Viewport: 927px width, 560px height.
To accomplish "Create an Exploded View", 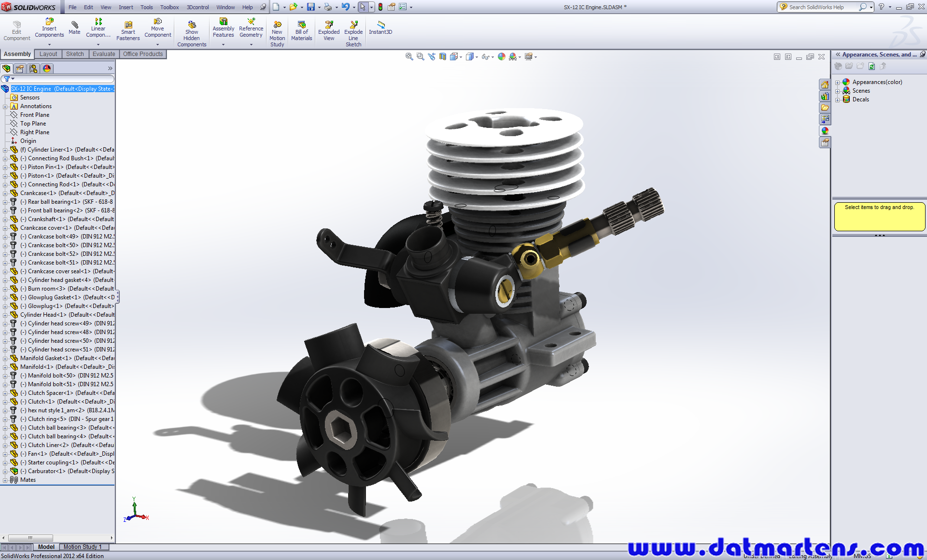I will tap(329, 31).
